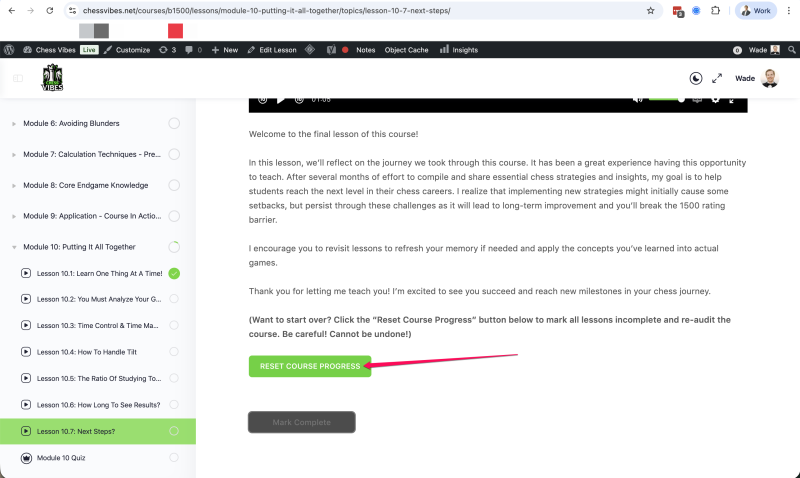The width and height of the screenshot is (800, 478).
Task: Click the Reset Course Progress button
Action: pyautogui.click(x=309, y=366)
